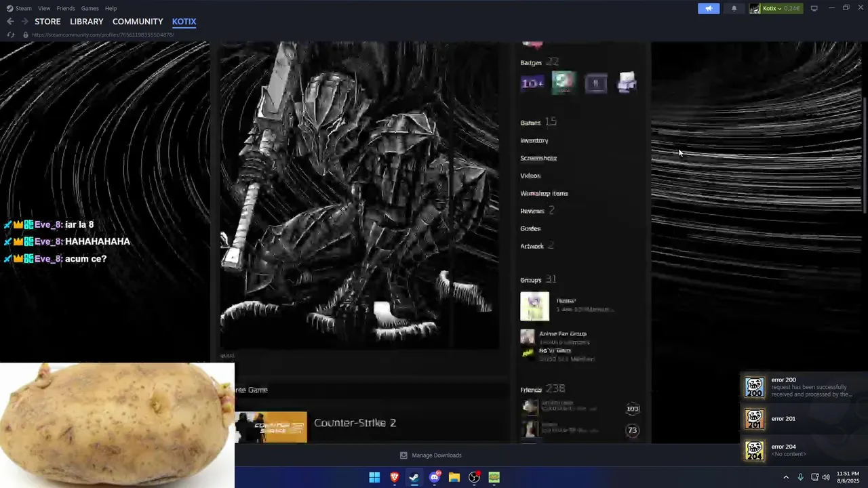Go to the COMMUNITY tab
The width and height of the screenshot is (868, 488).
pyautogui.click(x=138, y=22)
